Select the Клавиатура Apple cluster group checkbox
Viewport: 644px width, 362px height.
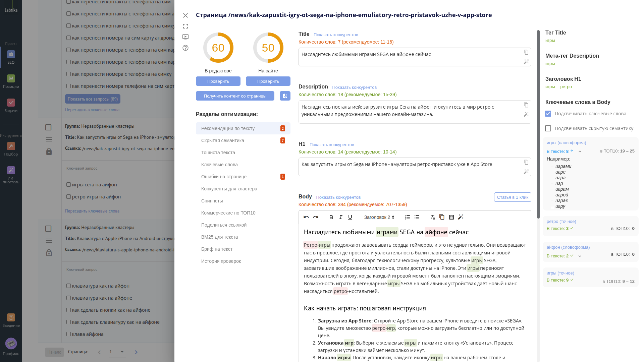(x=48, y=229)
